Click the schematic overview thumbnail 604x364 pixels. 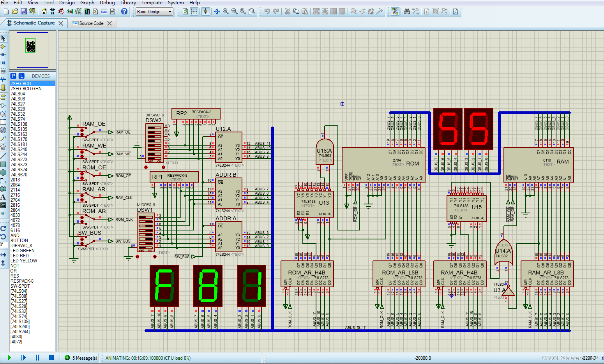pyautogui.click(x=33, y=50)
